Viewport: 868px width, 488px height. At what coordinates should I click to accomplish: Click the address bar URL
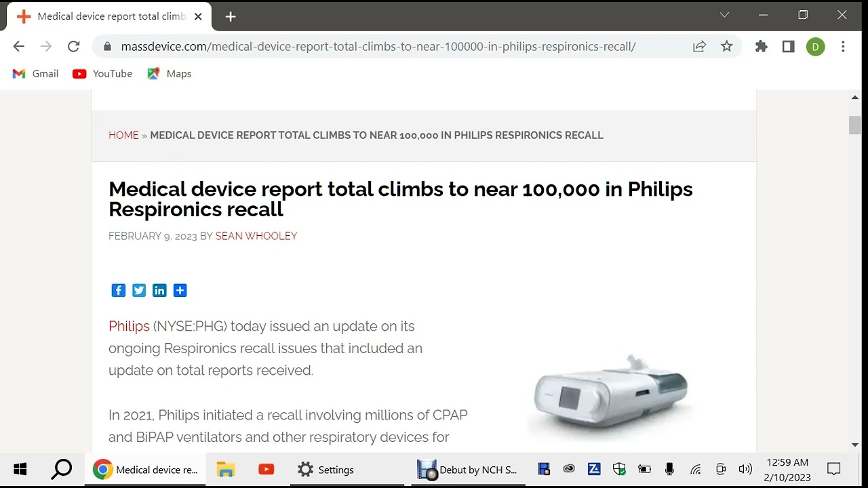[x=378, y=47]
